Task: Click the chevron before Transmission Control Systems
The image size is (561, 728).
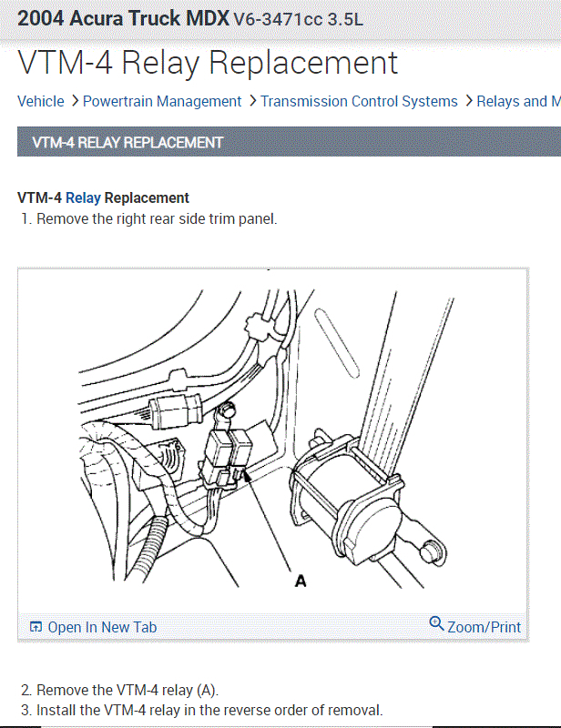Action: (x=252, y=101)
